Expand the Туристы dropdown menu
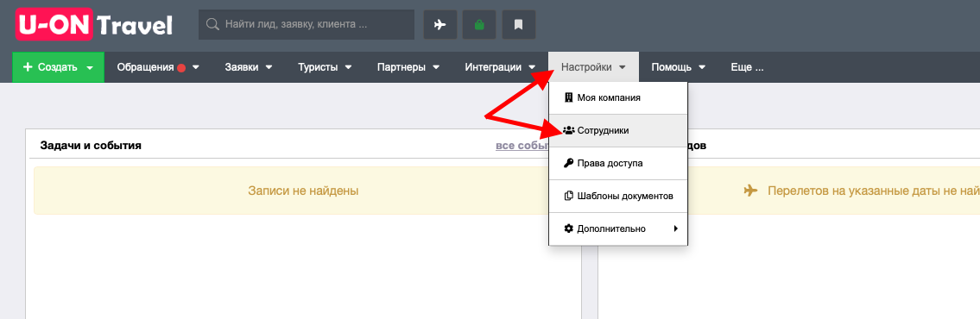Screen dimensions: 980x319 click(325, 67)
